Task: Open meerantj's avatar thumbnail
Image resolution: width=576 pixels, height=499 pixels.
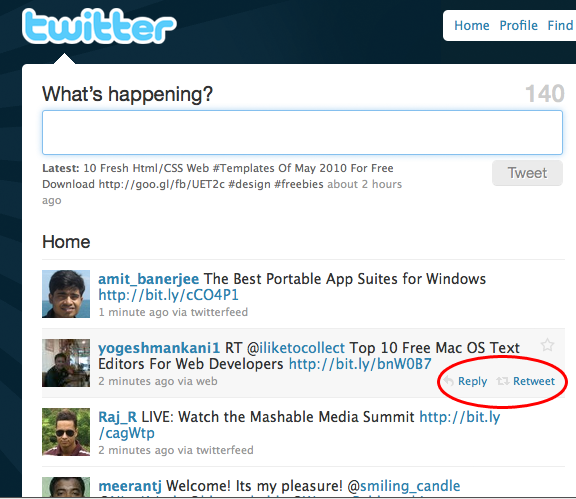Action: (66, 487)
